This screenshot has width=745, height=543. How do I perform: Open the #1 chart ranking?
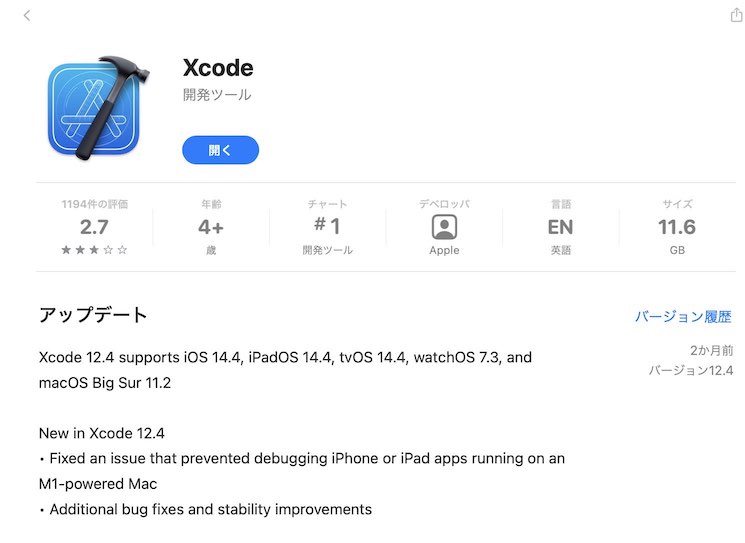point(327,226)
